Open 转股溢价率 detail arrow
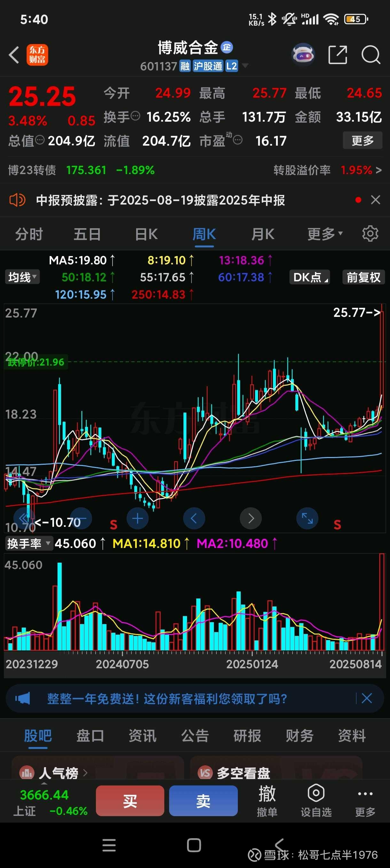 [x=378, y=170]
